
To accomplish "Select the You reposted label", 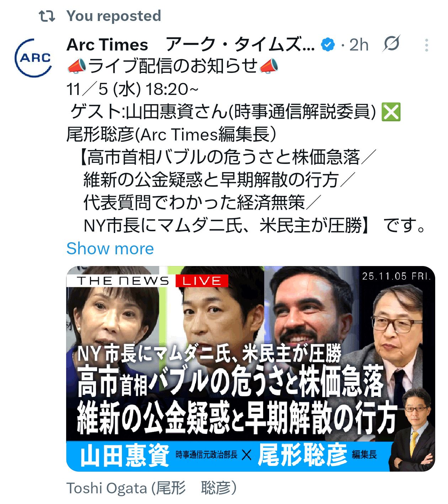I will (114, 16).
